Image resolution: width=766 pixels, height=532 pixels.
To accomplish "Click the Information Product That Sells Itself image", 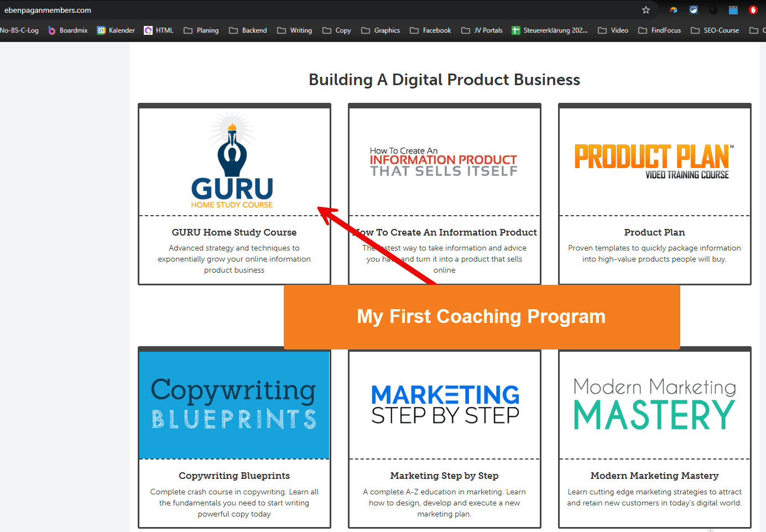I will tap(444, 162).
